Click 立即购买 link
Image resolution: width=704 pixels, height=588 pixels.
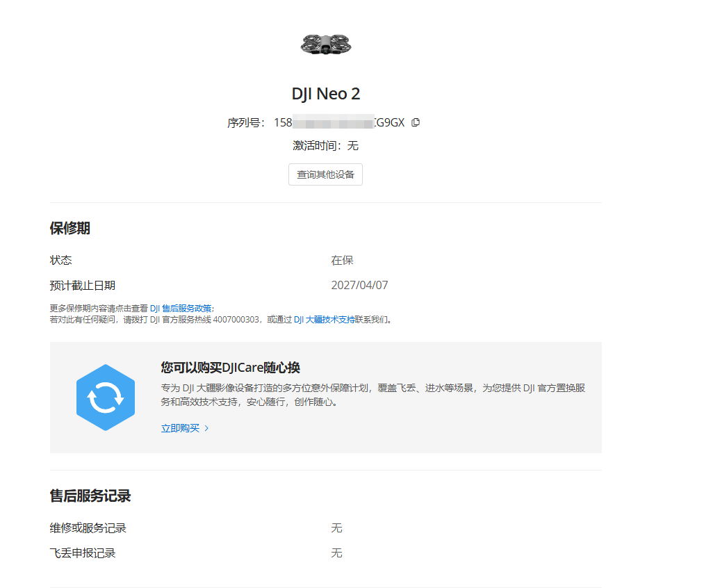click(x=180, y=428)
